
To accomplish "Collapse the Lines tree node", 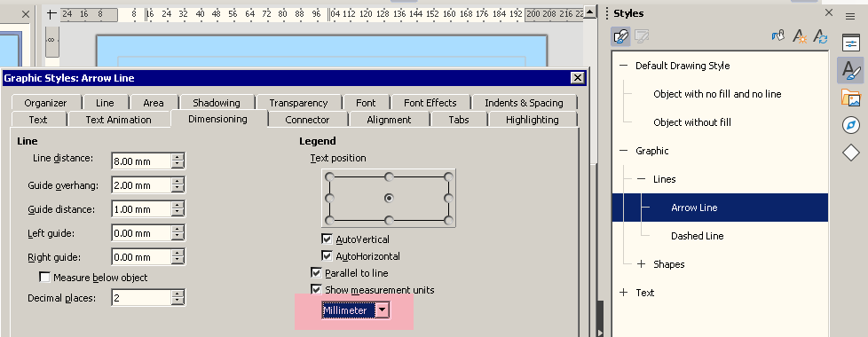I will (642, 179).
